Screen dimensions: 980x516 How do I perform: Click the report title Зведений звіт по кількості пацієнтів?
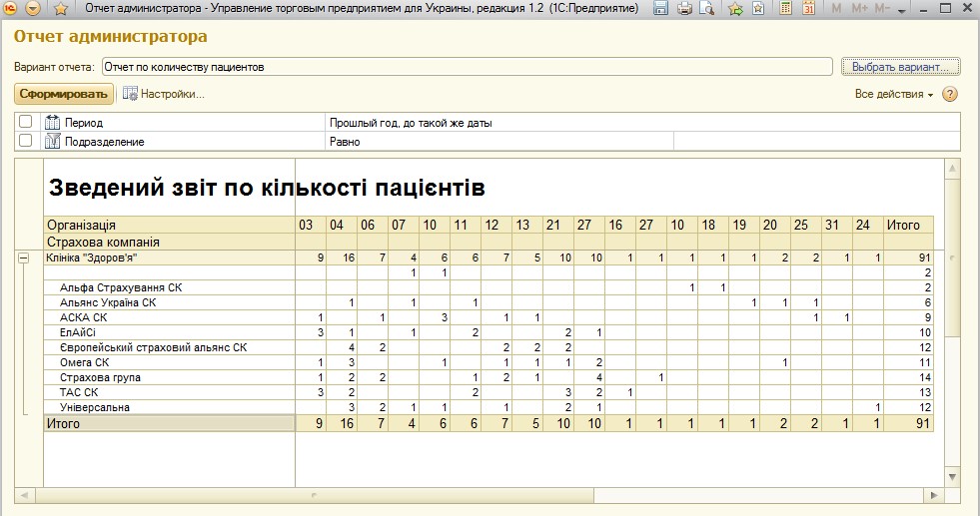click(x=267, y=188)
